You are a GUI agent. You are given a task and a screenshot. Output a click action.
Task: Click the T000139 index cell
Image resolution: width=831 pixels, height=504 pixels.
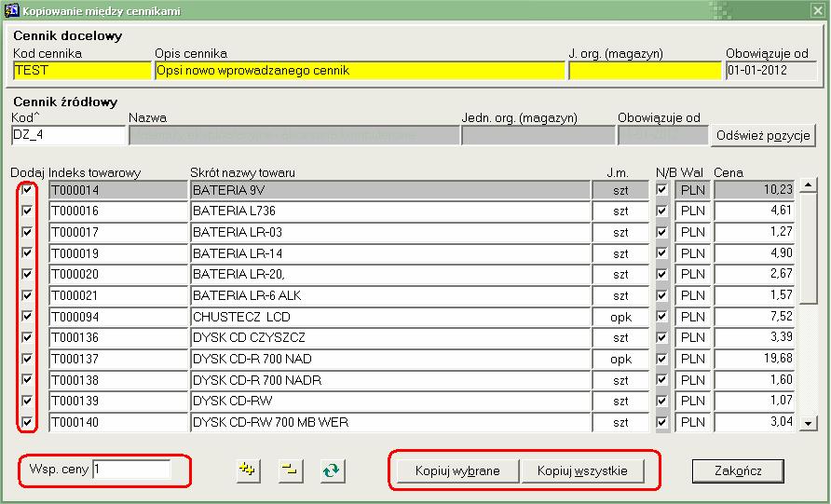118,401
